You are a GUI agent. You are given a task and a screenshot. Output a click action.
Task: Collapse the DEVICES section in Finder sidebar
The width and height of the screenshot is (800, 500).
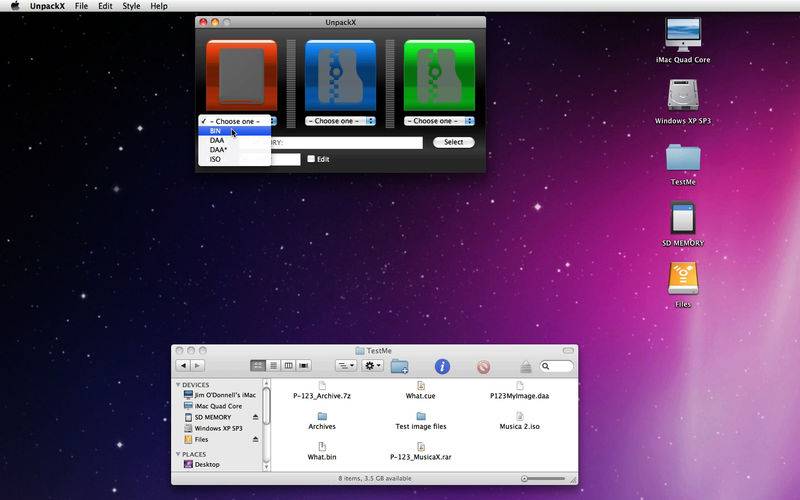(178, 385)
